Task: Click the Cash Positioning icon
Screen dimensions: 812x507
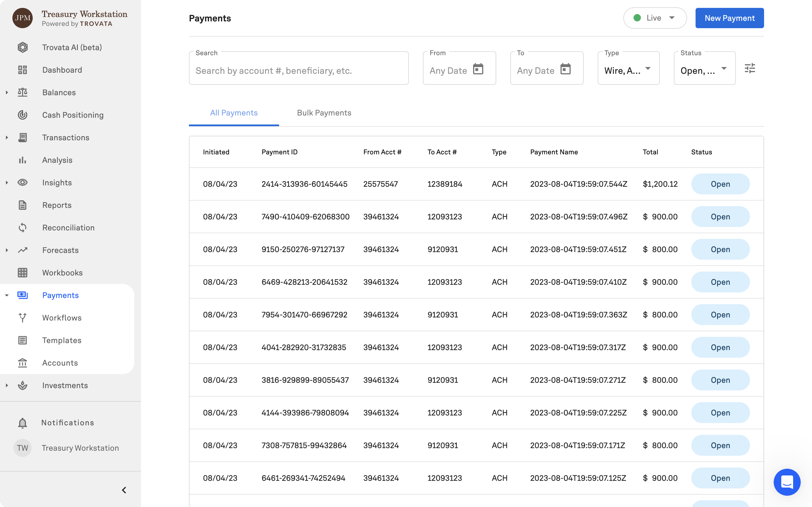Action: 23,115
